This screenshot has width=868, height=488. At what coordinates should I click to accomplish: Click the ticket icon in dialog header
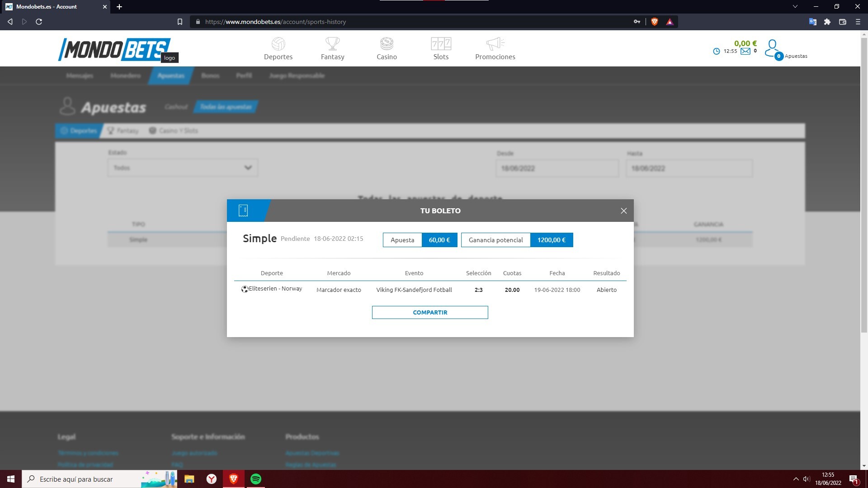click(243, 211)
